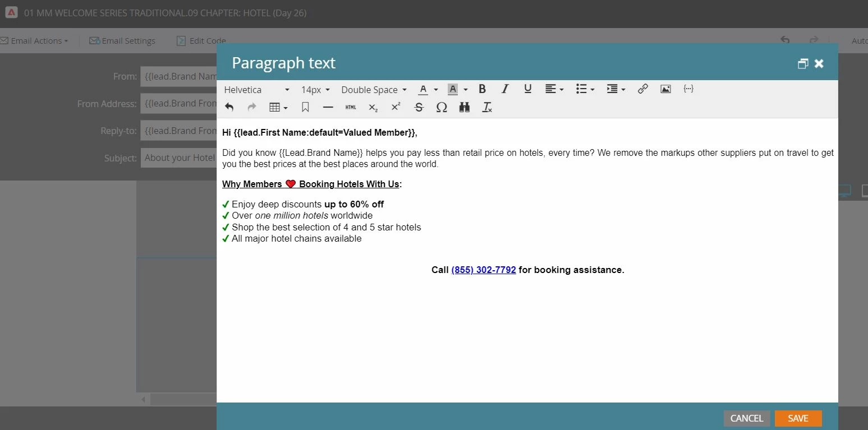Click the SAVE button

pos(798,418)
